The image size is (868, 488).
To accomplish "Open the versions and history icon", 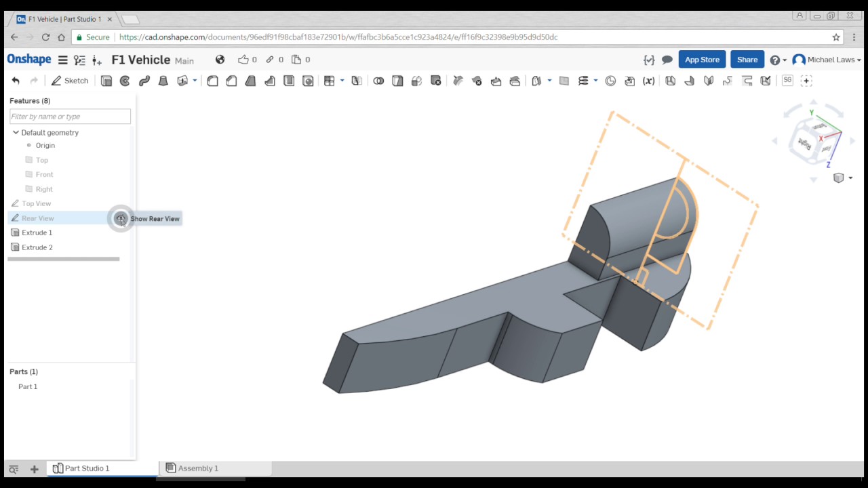I will pyautogui.click(x=80, y=60).
